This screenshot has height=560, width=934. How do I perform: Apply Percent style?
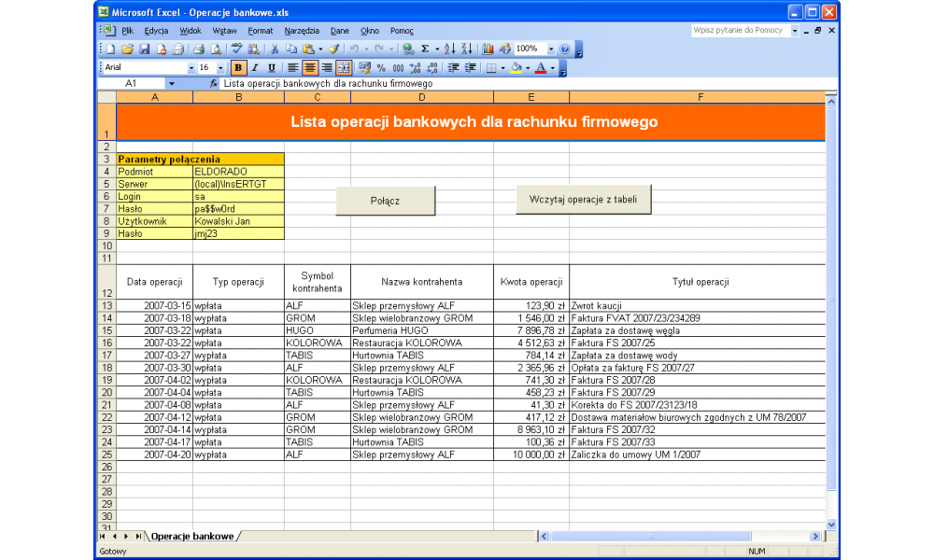pos(381,68)
